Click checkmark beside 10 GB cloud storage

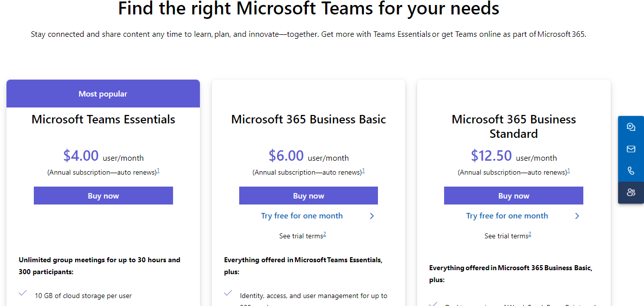point(22,294)
